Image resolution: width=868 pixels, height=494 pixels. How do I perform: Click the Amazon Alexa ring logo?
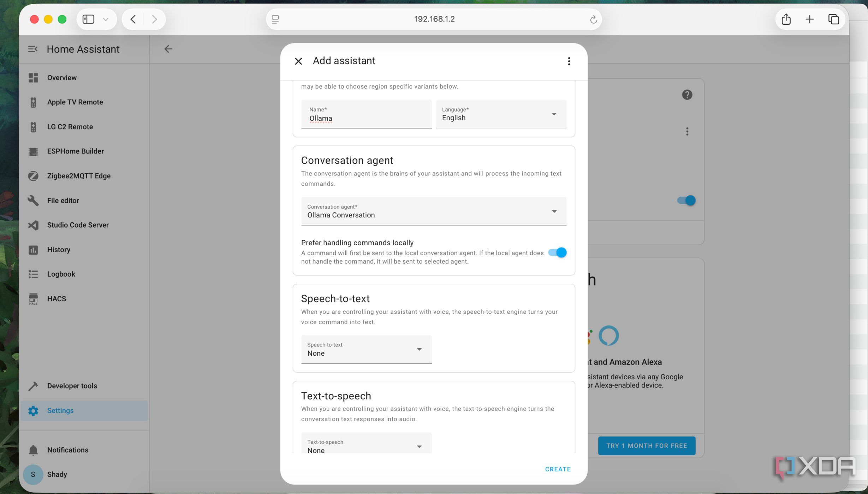608,335
